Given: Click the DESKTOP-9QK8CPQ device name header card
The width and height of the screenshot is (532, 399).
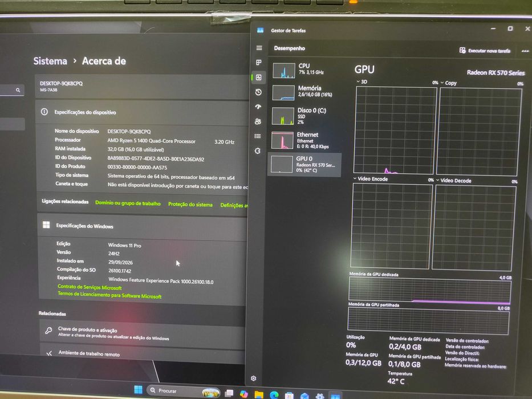Looking at the screenshot, I should (141, 87).
